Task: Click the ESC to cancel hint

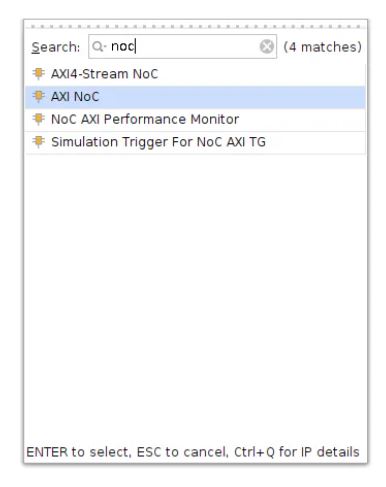Action: click(183, 452)
